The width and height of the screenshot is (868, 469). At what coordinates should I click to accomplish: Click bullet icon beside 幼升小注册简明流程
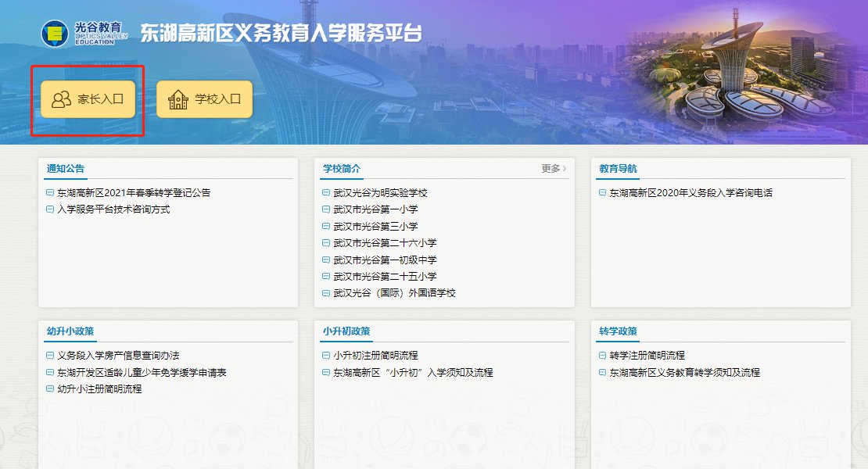(50, 388)
